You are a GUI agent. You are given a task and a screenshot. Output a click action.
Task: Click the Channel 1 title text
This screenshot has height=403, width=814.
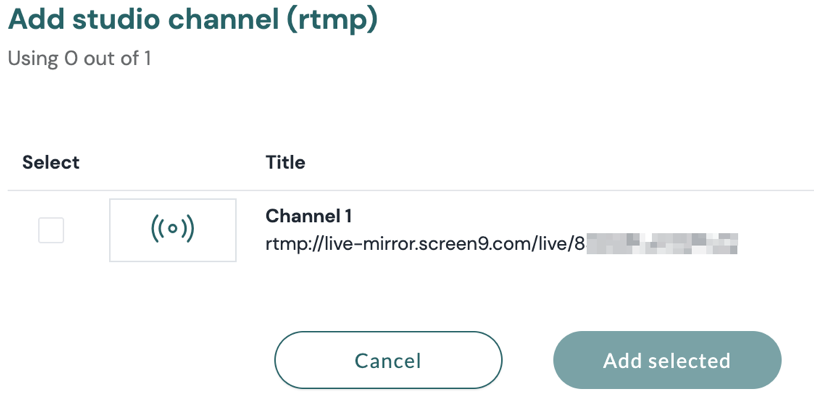[308, 216]
